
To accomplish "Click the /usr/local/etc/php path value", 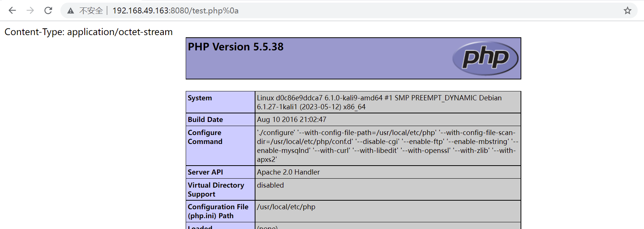I will click(x=286, y=207).
